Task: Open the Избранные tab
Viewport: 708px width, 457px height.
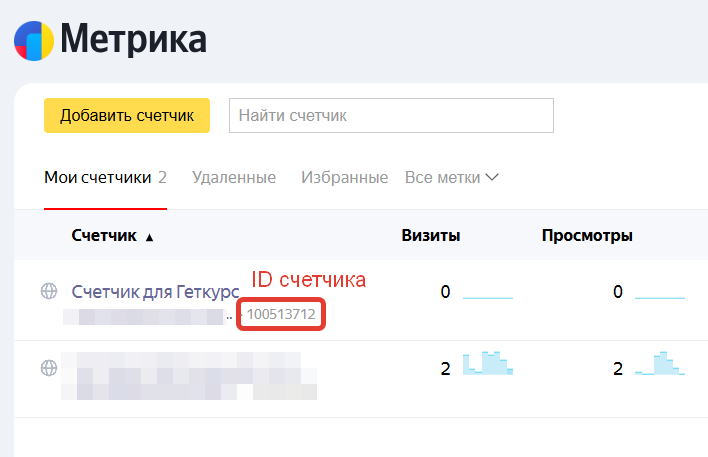Action: [x=345, y=177]
